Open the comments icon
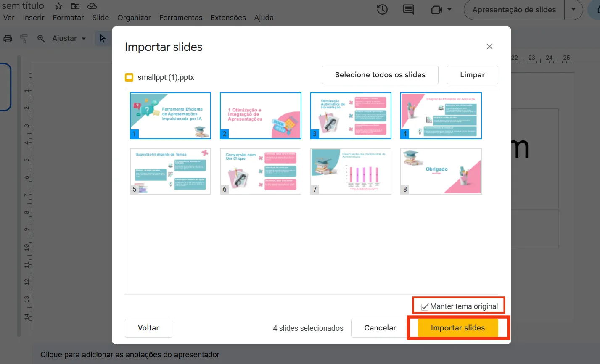This screenshot has width=600, height=364. point(408,9)
